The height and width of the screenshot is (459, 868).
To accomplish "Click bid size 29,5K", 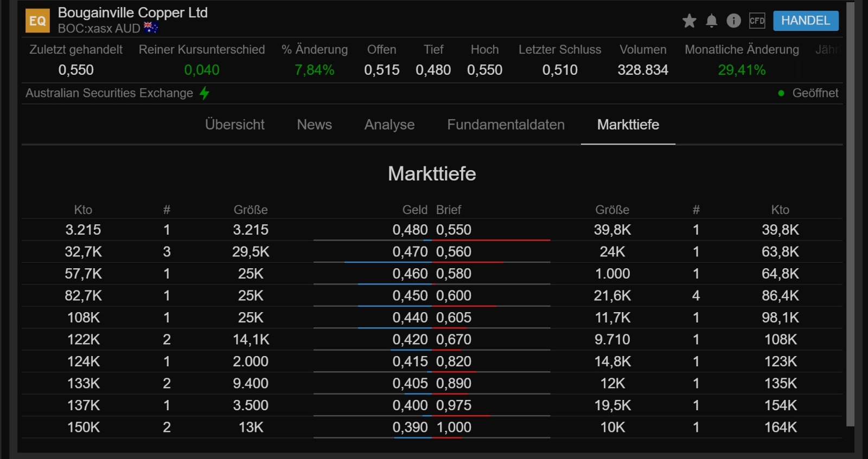I will pos(251,252).
